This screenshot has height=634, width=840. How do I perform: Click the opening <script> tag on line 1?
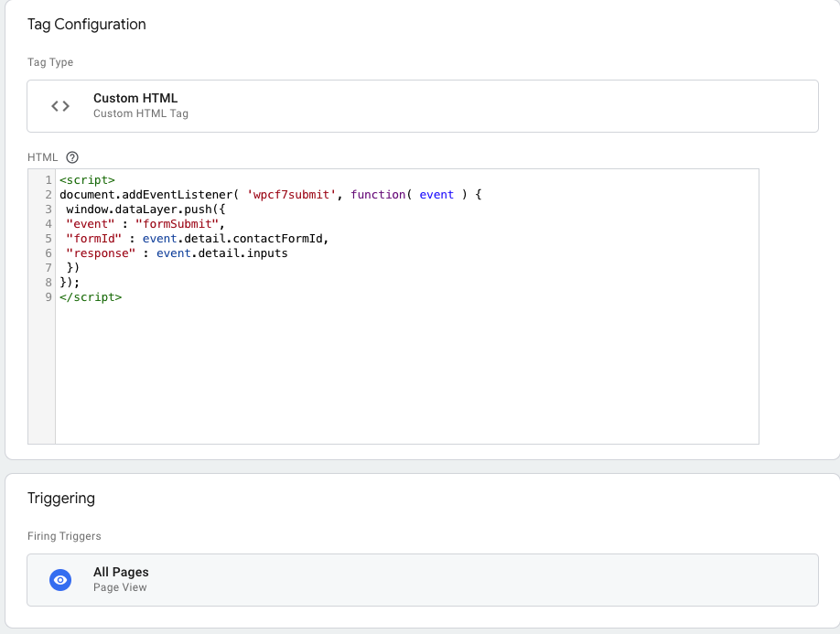(x=87, y=180)
